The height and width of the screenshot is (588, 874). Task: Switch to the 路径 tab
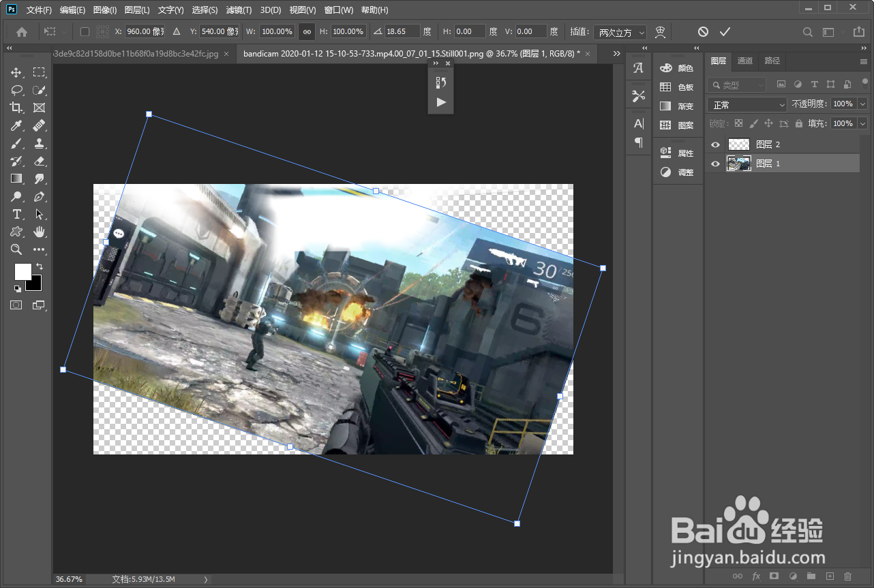click(772, 61)
